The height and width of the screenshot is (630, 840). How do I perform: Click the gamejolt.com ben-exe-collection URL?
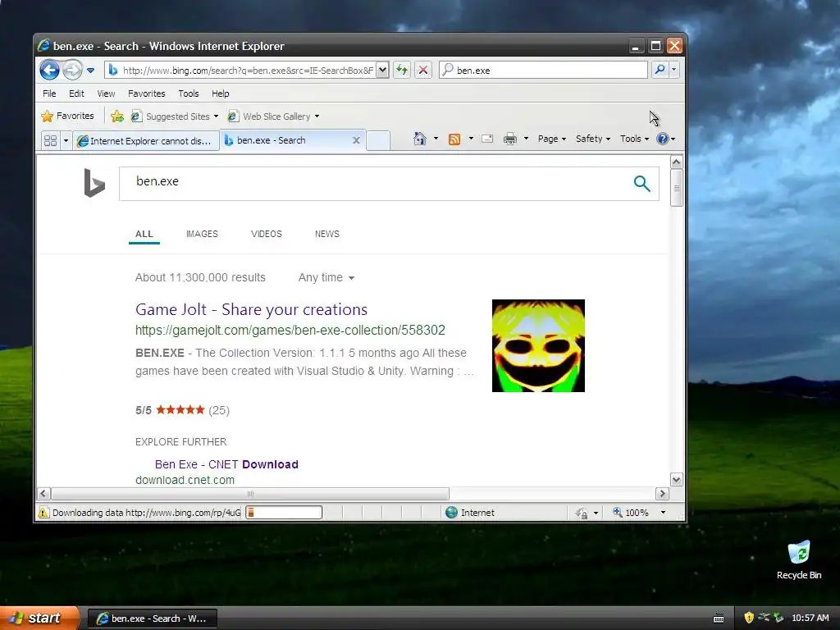pos(290,330)
